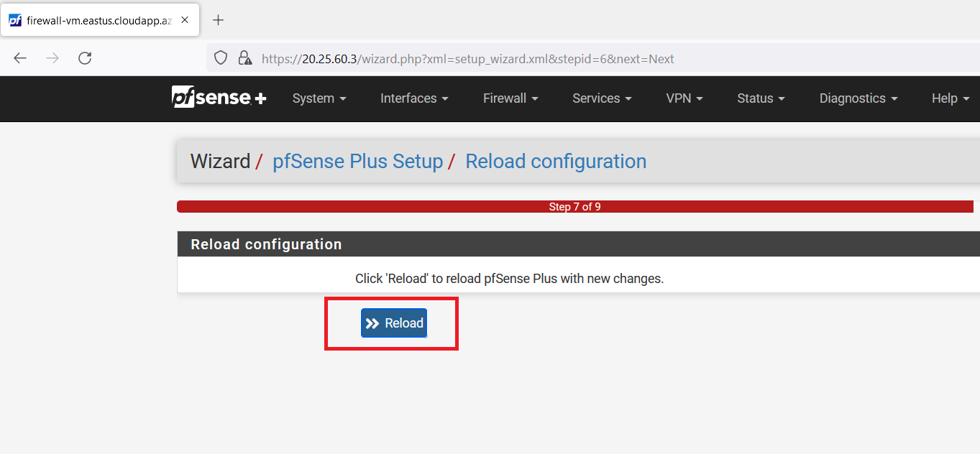Click the pfSense Plus logo
The height and width of the screenshot is (454, 980).
pos(219,98)
